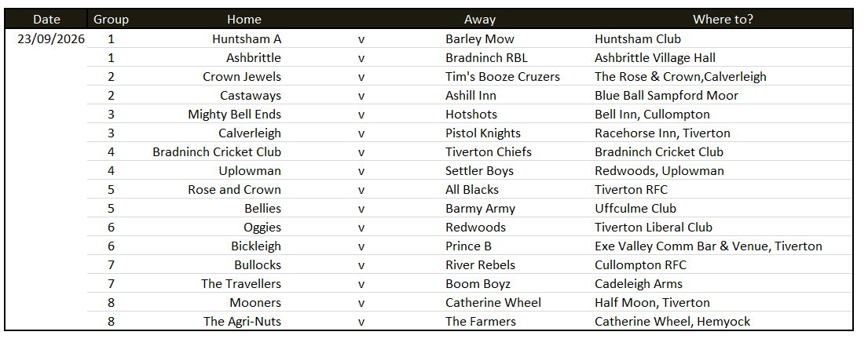This screenshot has width=868, height=339.
Task: Select the date cell 23/09/2026
Action: (51, 38)
